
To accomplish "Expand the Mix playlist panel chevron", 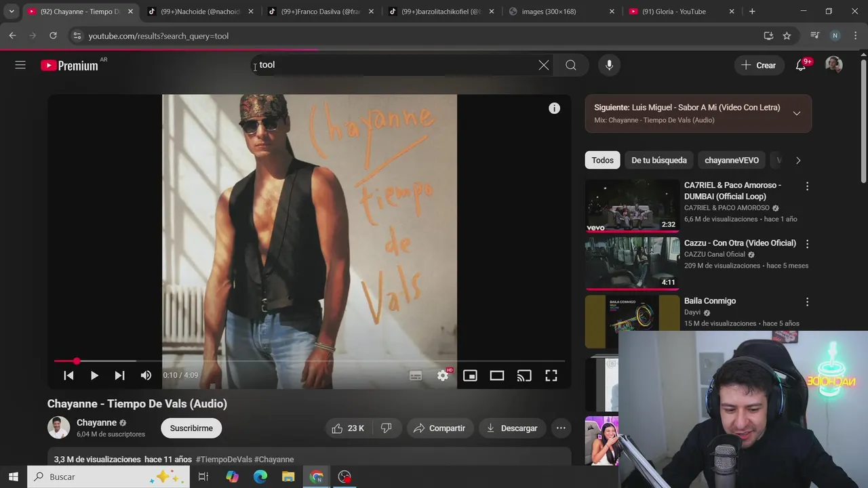I will coord(797,113).
